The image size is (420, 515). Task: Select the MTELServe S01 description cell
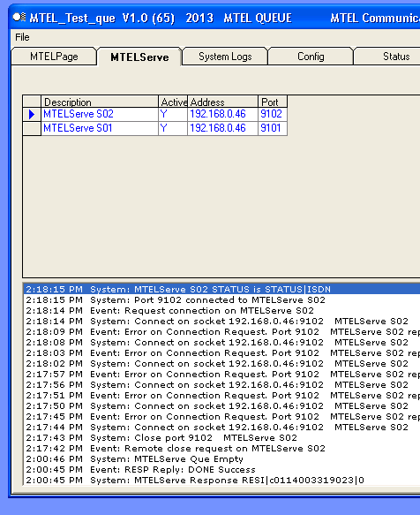[100, 128]
